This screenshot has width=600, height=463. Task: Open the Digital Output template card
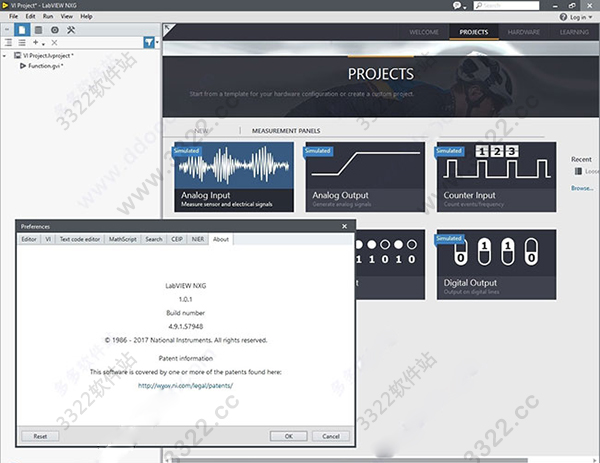[x=496, y=264]
